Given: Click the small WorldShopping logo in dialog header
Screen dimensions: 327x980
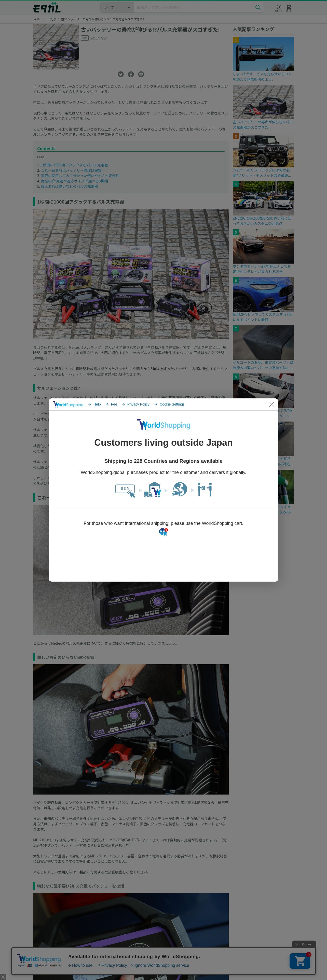Looking at the screenshot, I should coord(68,405).
